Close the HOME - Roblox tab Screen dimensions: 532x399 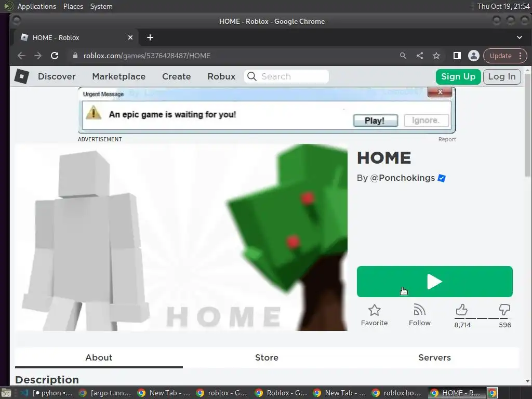coord(130,37)
